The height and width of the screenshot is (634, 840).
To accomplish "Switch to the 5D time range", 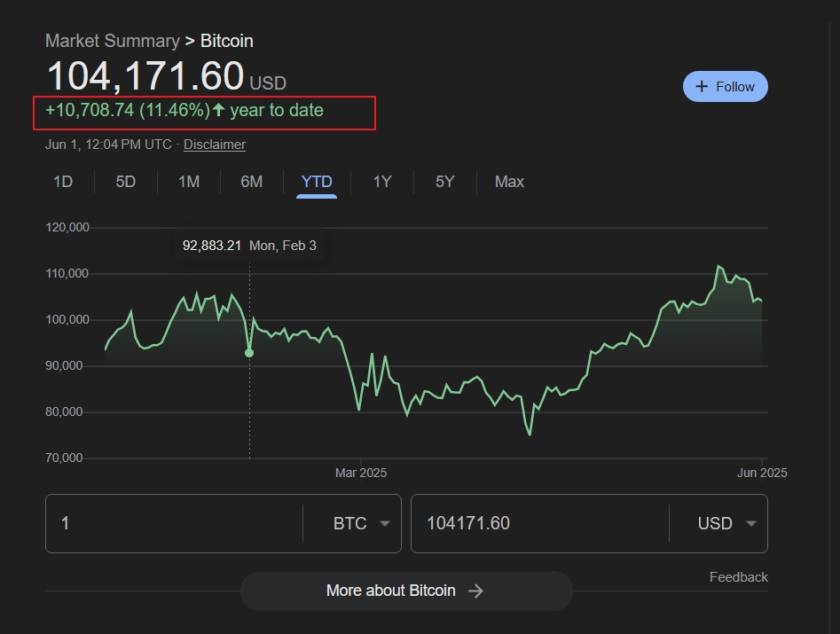I will coord(126,182).
